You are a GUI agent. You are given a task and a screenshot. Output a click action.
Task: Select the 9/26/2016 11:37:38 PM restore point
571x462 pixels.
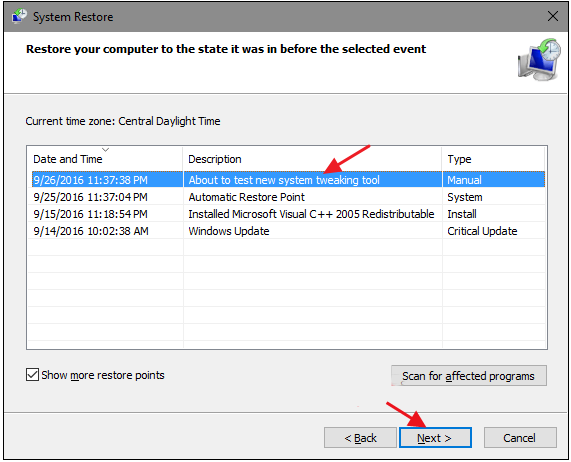(x=288, y=180)
